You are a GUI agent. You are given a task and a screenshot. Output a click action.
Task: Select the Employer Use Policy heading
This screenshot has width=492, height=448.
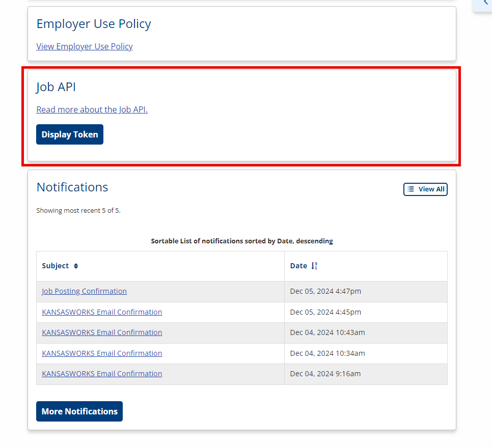tap(94, 24)
